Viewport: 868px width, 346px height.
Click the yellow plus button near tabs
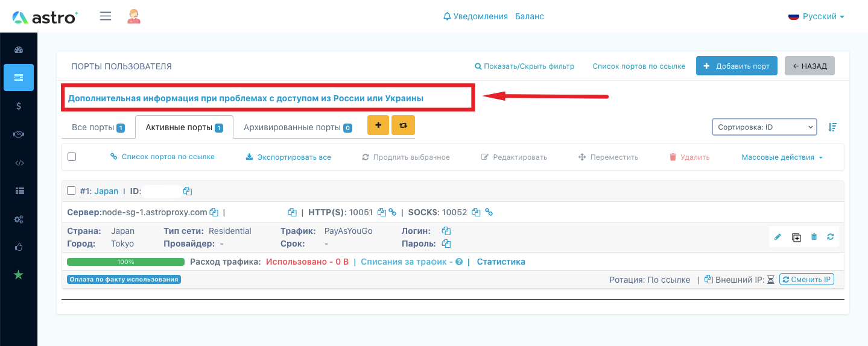[378, 125]
